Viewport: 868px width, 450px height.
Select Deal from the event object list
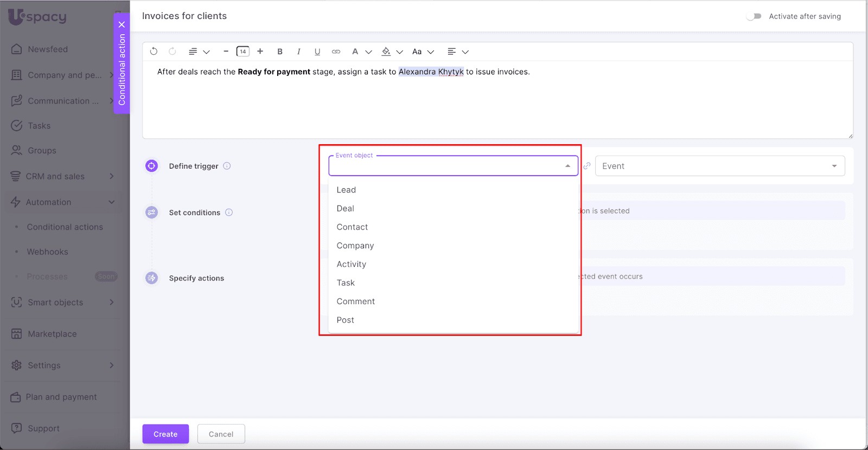[x=345, y=209]
